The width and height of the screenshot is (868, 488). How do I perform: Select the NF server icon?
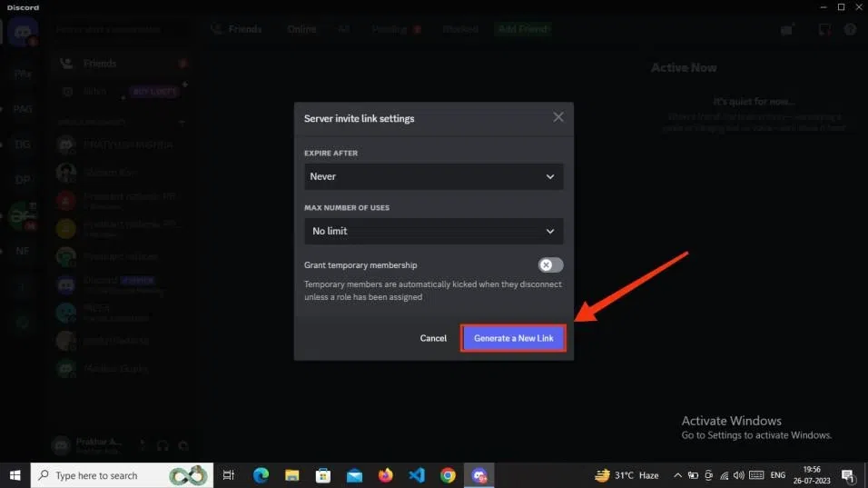[x=23, y=251]
